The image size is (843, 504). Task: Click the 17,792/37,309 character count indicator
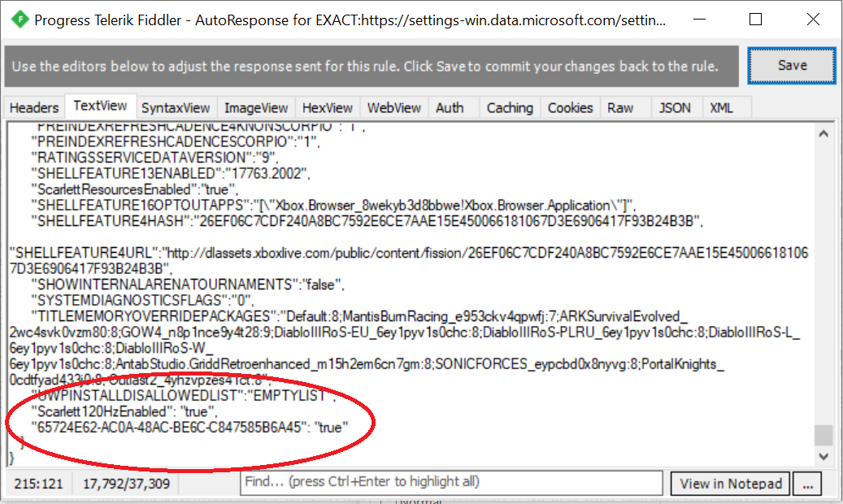click(126, 484)
